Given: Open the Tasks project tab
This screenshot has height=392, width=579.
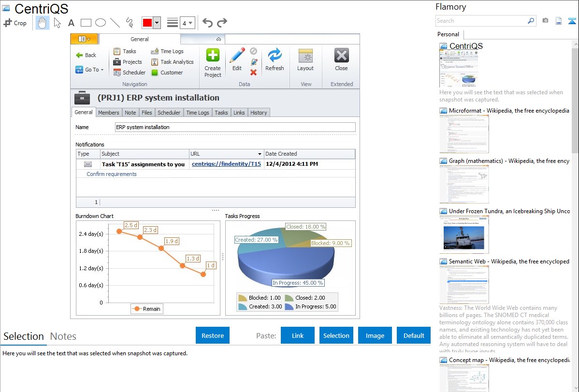Looking at the screenshot, I should point(221,113).
